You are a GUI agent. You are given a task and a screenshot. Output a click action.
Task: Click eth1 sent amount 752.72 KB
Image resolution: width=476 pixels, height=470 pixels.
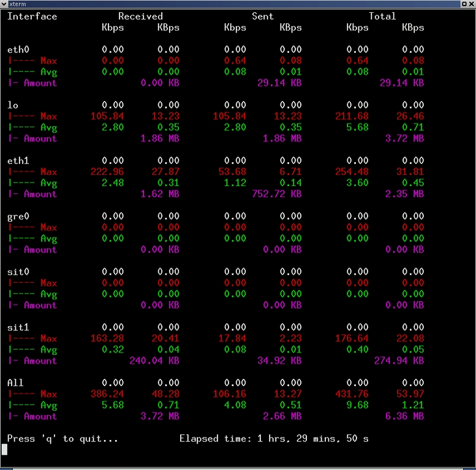[x=277, y=194]
